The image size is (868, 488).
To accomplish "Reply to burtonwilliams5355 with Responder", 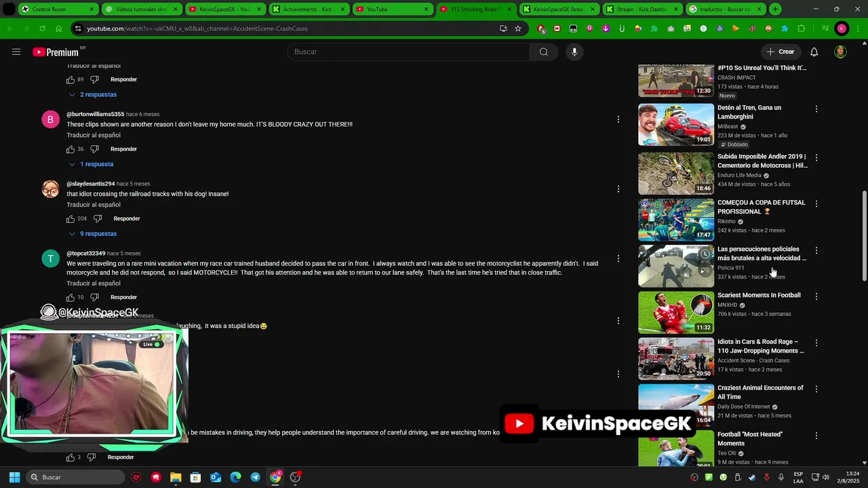I will (123, 149).
